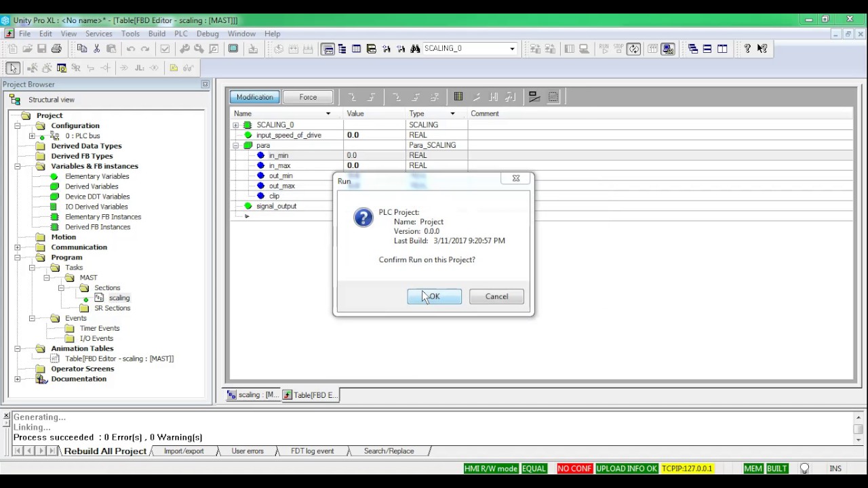Viewport: 868px width, 488px height.
Task: Switch to the User errors output tab
Action: pyautogui.click(x=248, y=451)
